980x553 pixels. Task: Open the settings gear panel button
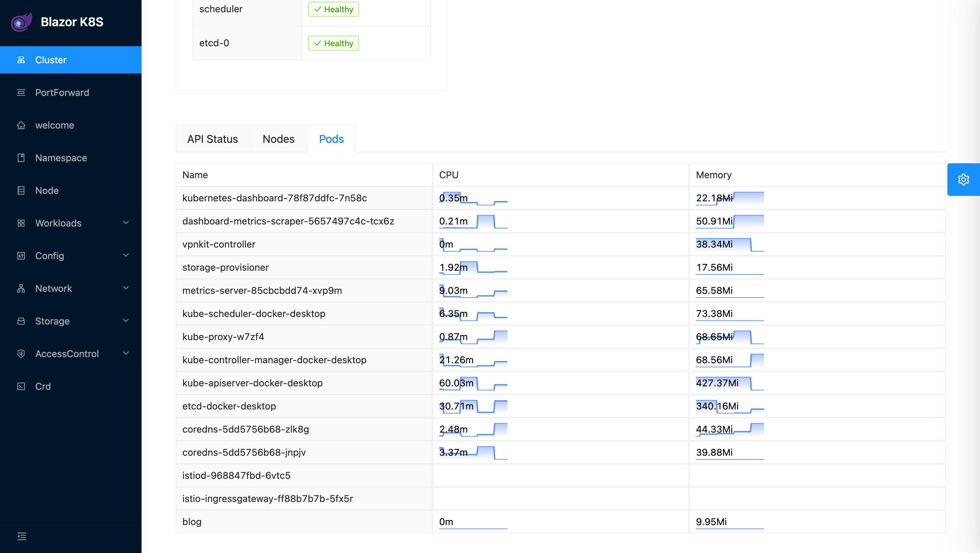[963, 180]
